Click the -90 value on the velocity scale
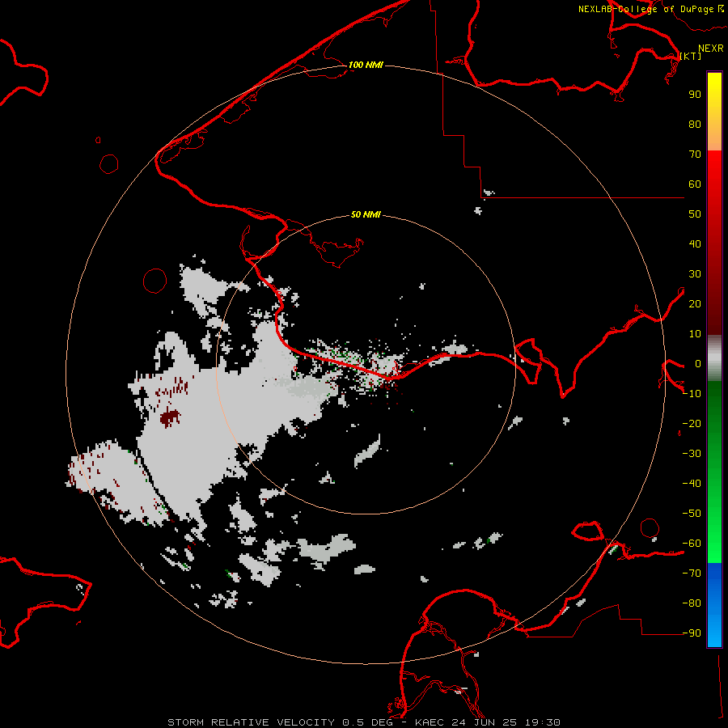 pos(692,633)
